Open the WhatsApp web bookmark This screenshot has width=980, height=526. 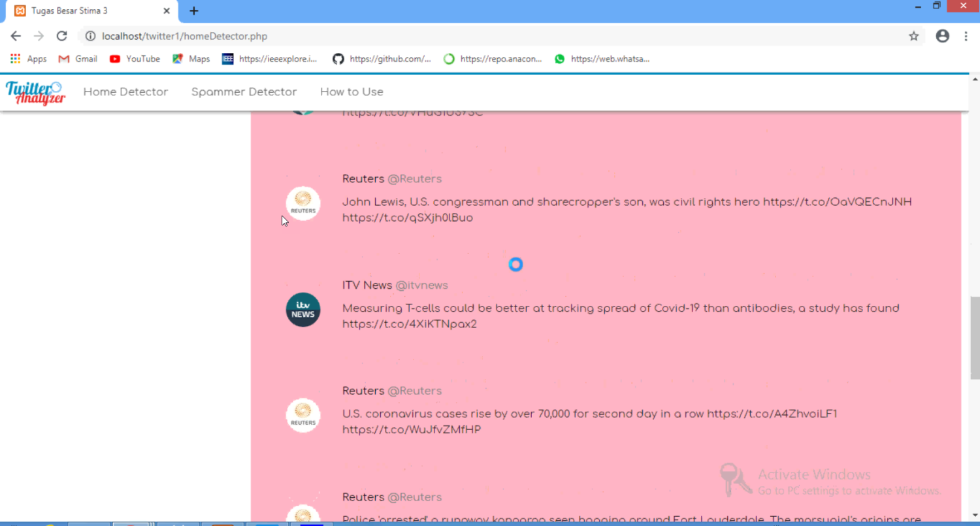[x=602, y=59]
